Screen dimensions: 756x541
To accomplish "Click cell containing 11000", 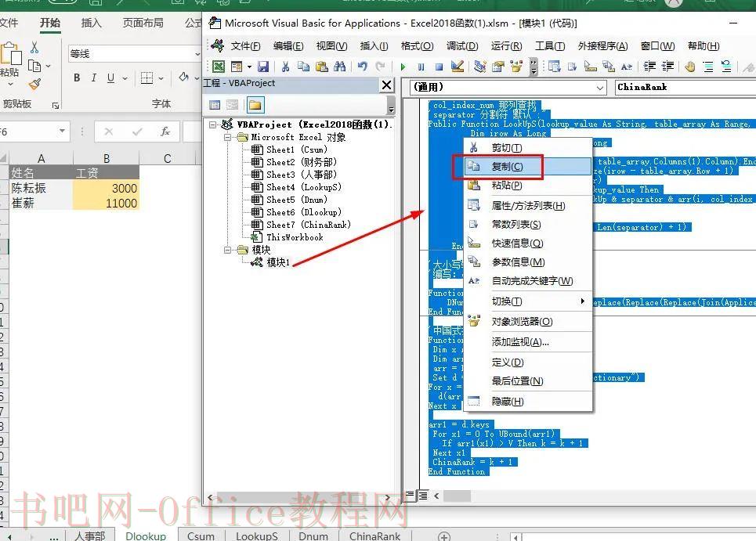I will tap(106, 204).
